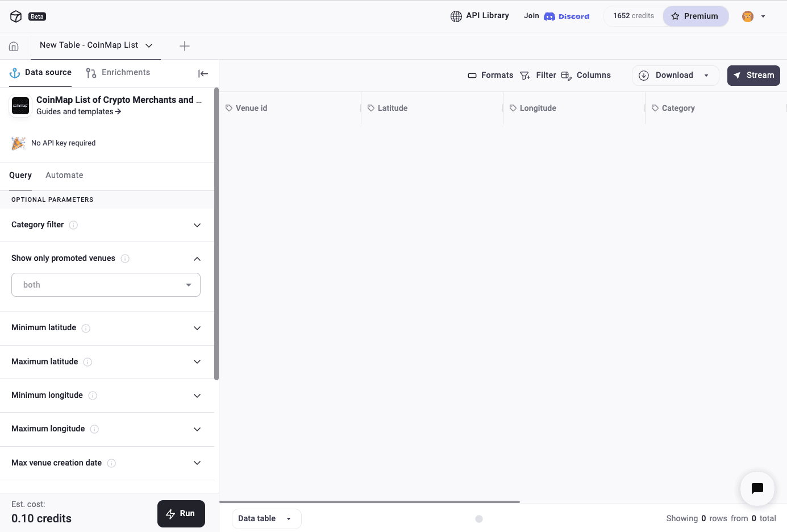Viewport: 787px width, 532px height.
Task: Expand the Category filter section
Action: tap(197, 225)
